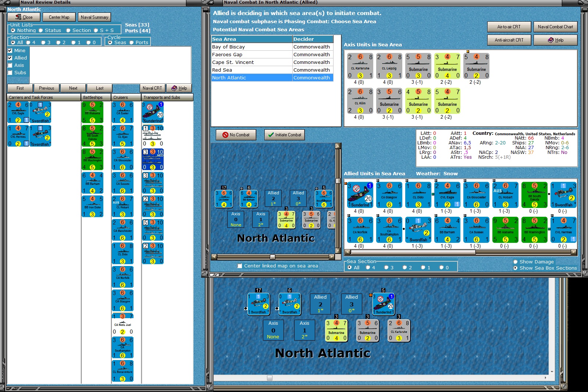Select the AUS CL Hobart in Allied Units list
The width and height of the screenshot is (588, 392).
pos(506,195)
